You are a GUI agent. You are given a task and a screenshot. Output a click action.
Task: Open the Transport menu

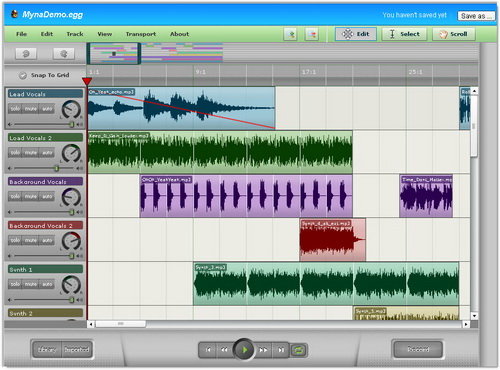click(141, 34)
